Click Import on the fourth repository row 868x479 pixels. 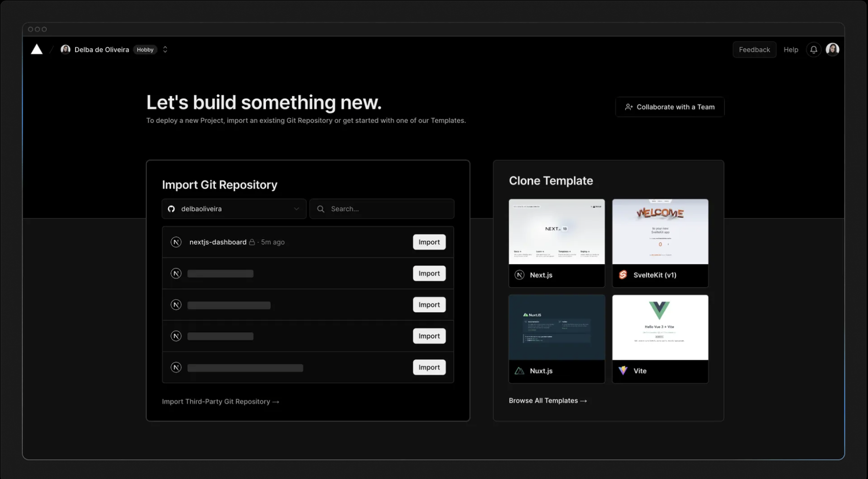point(429,336)
